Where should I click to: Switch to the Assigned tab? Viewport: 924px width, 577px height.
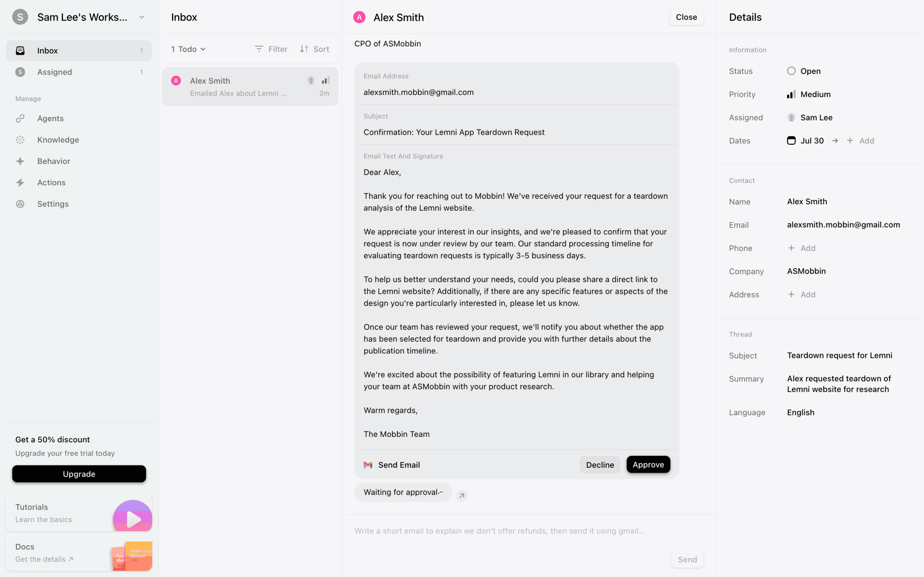[x=55, y=72]
